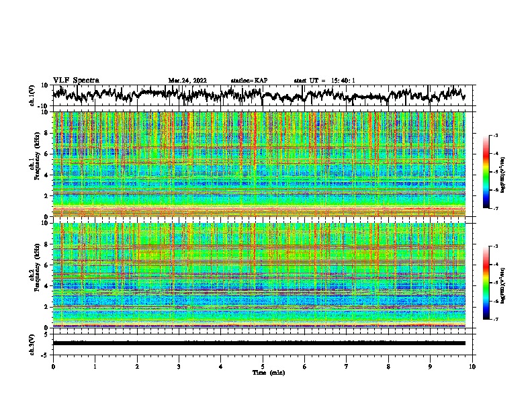Click the ch.3 black signal band
Image resolution: width=532 pixels, height=411 pixels.
coord(259,343)
